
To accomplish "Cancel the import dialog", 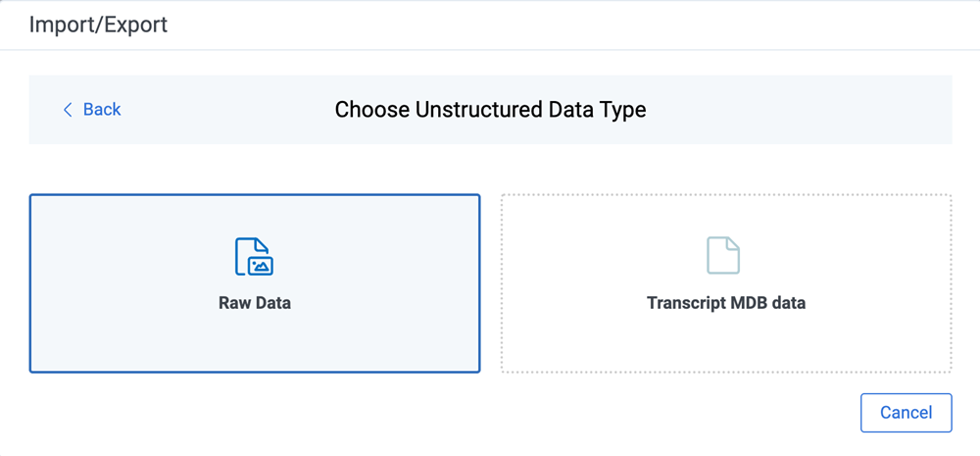I will coord(906,413).
